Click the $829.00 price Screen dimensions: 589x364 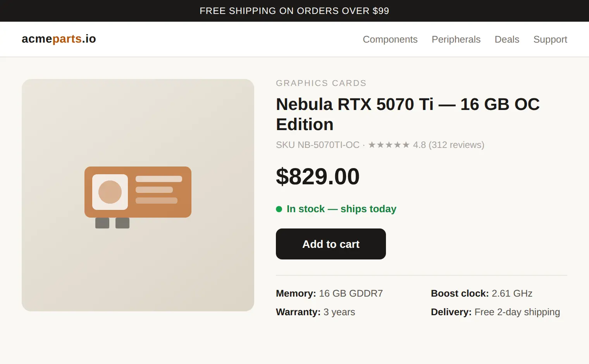click(318, 177)
